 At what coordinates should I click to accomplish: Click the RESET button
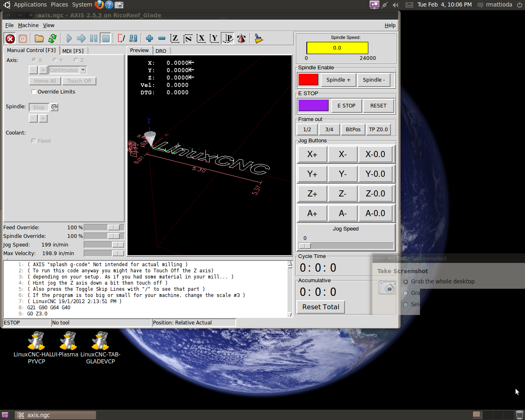pyautogui.click(x=378, y=105)
